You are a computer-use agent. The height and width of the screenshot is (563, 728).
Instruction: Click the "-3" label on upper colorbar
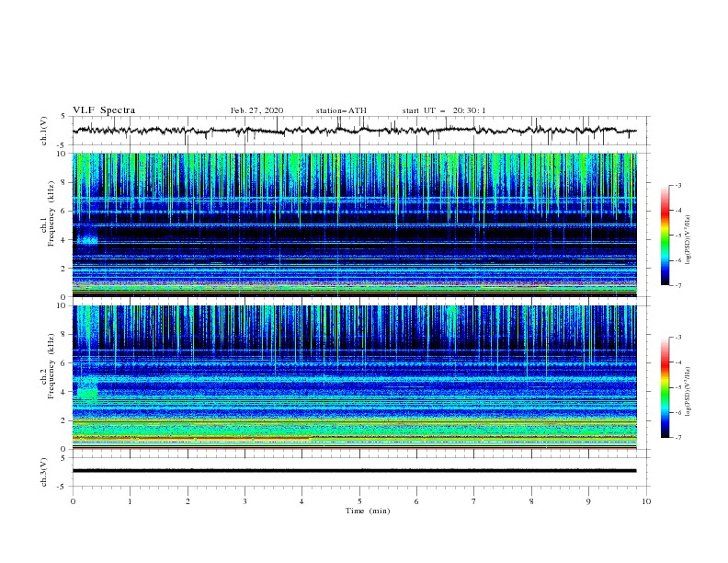[677, 185]
